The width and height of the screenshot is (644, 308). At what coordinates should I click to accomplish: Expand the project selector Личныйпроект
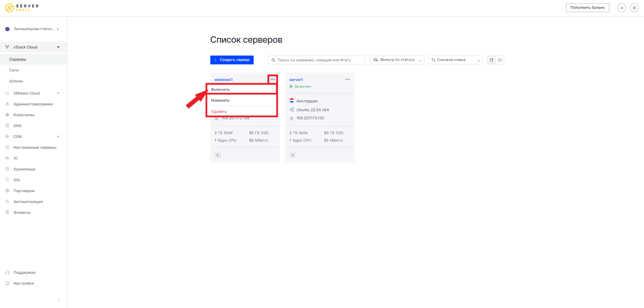click(x=58, y=29)
